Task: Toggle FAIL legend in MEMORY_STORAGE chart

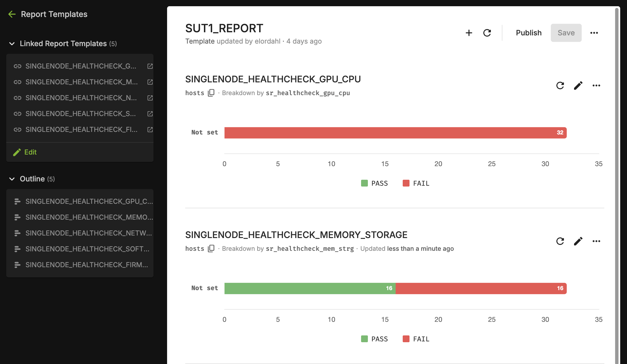Action: (416, 339)
